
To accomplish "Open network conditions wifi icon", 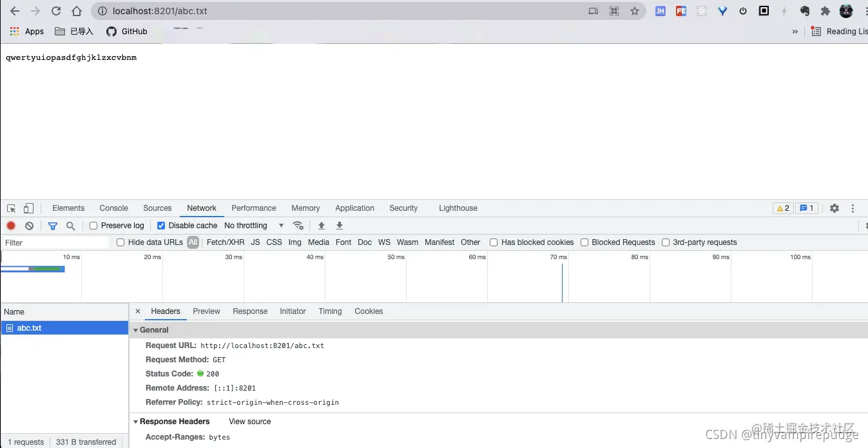I will tap(298, 226).
